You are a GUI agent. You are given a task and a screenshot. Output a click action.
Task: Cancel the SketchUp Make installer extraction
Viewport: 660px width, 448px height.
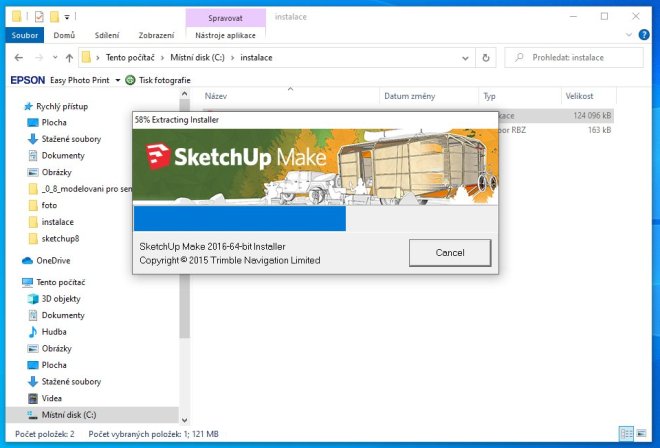click(450, 253)
